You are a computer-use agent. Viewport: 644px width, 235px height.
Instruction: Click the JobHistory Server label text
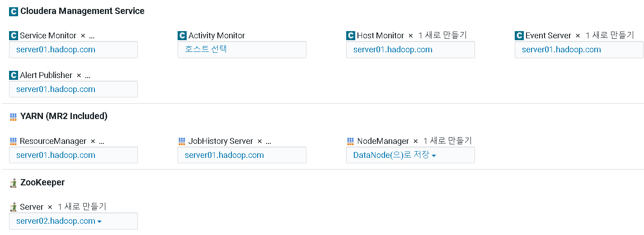(x=221, y=141)
